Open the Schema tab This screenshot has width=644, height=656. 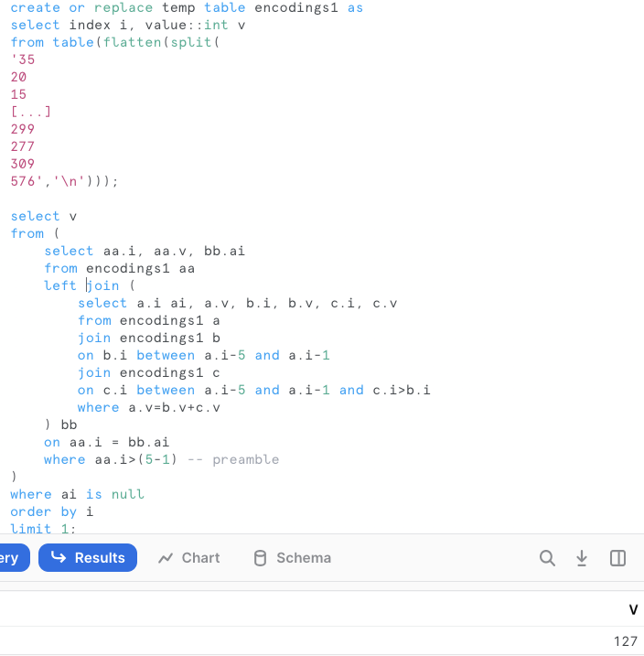tap(293, 558)
